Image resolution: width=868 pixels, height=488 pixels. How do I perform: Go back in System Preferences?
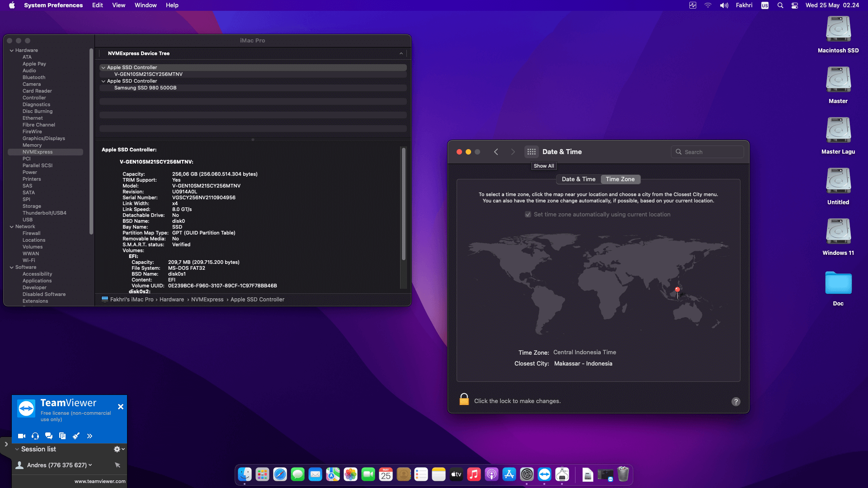click(496, 152)
